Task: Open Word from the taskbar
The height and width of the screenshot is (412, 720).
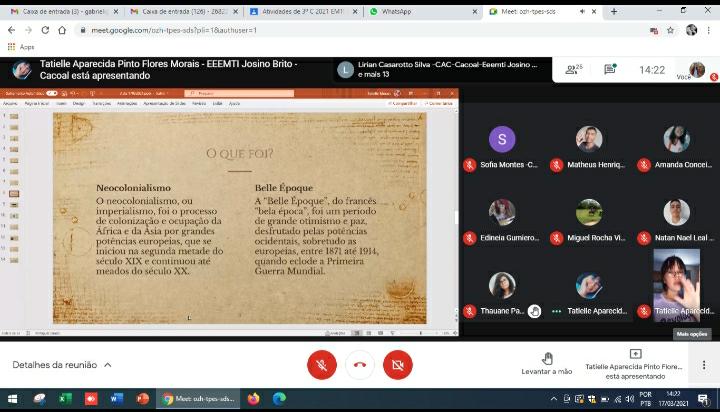Action: (x=117, y=399)
